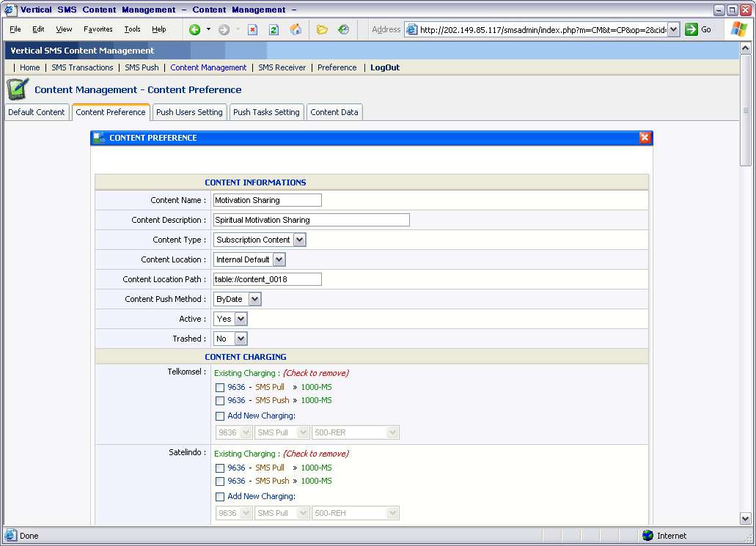Open the Content Data tab

point(334,112)
